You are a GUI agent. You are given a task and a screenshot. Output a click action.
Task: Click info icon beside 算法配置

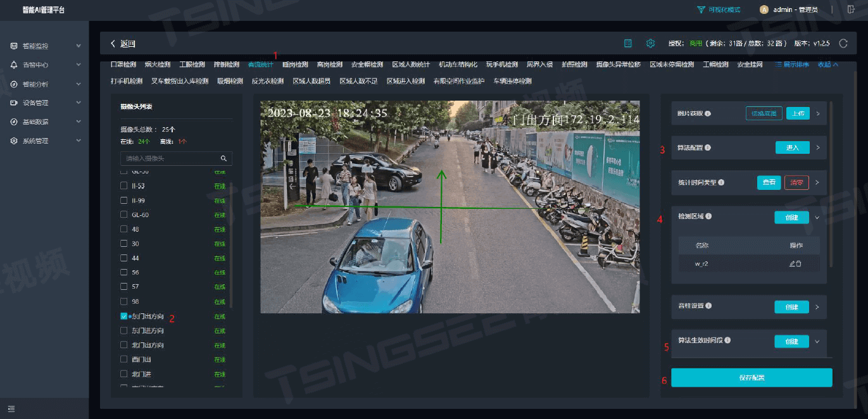(x=708, y=148)
